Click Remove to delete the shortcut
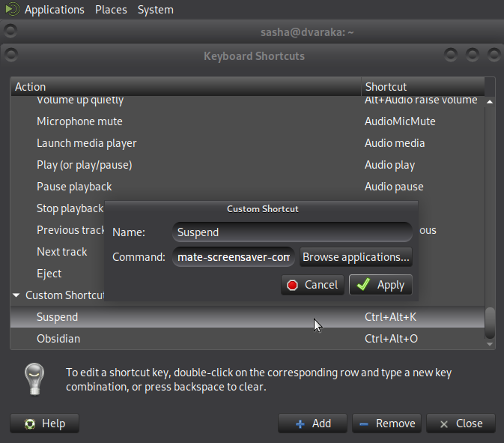This screenshot has height=443, width=504. click(x=386, y=424)
